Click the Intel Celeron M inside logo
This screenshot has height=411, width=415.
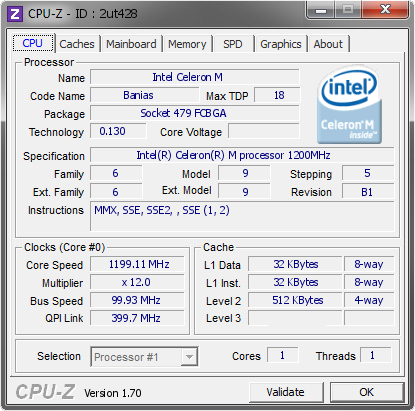click(349, 104)
